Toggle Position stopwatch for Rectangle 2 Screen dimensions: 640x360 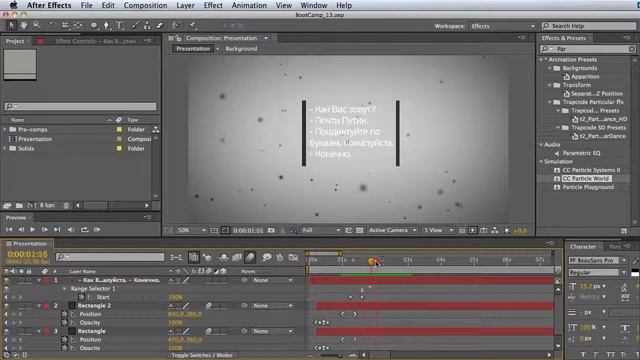point(64,314)
